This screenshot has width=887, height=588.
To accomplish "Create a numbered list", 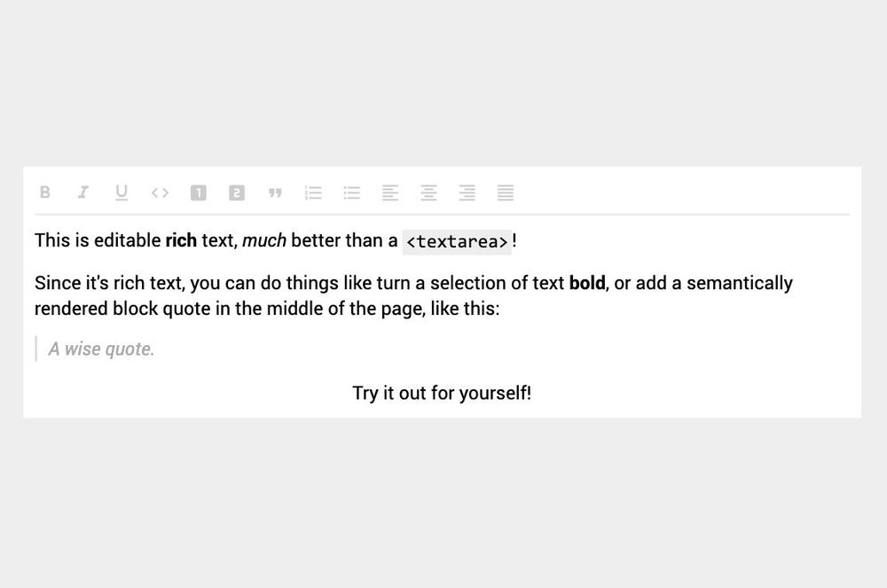I will tap(313, 192).
